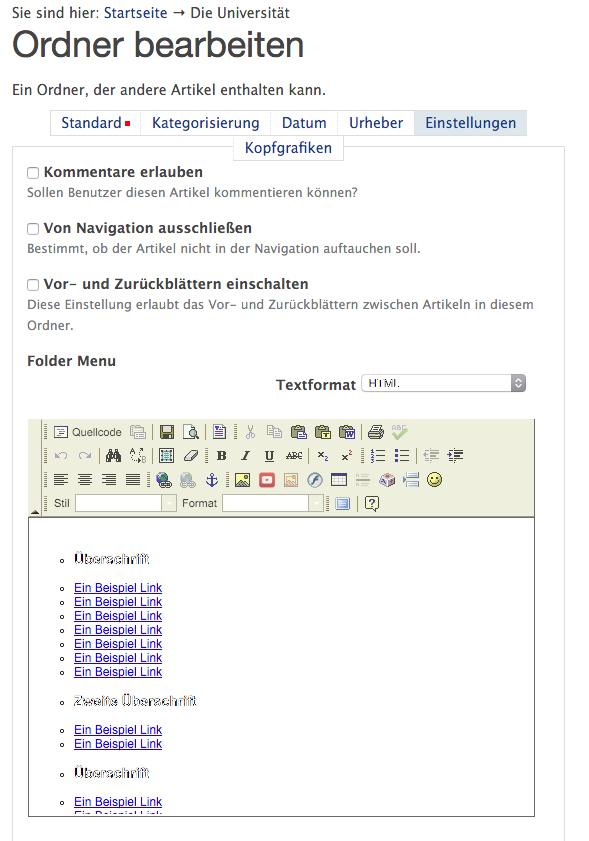589x841 pixels.
Task: Open the Textformat HTML dropdown
Action: tap(444, 383)
